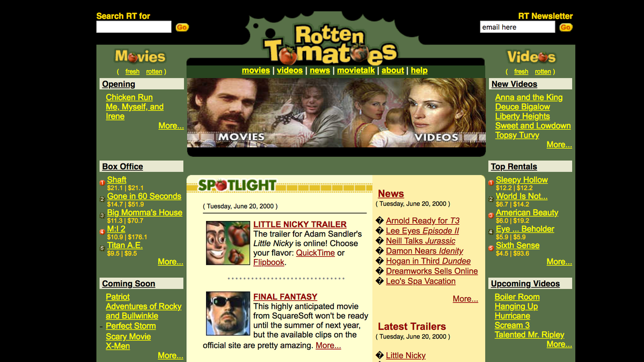The width and height of the screenshot is (644, 362).
Task: Click the number 4 icon beside Eye ... Beholder
Action: click(491, 232)
